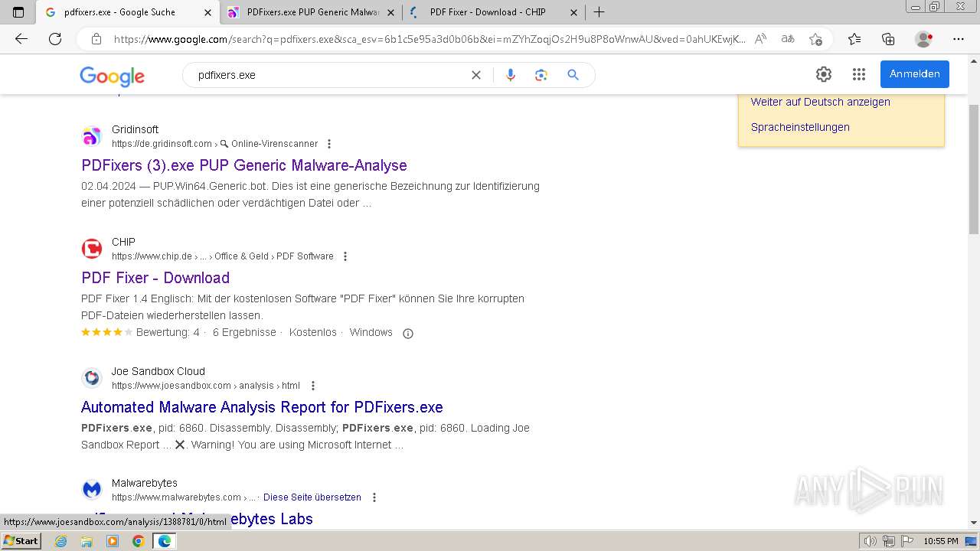Click the Anmelden sign-in button
This screenshot has width=980, height=551.
pos(915,74)
